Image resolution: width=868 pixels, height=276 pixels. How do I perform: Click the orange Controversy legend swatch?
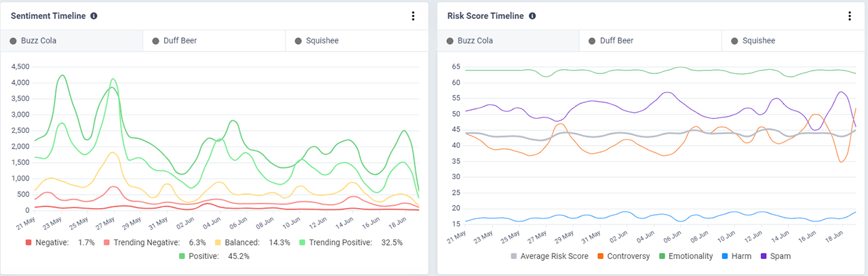(x=601, y=256)
